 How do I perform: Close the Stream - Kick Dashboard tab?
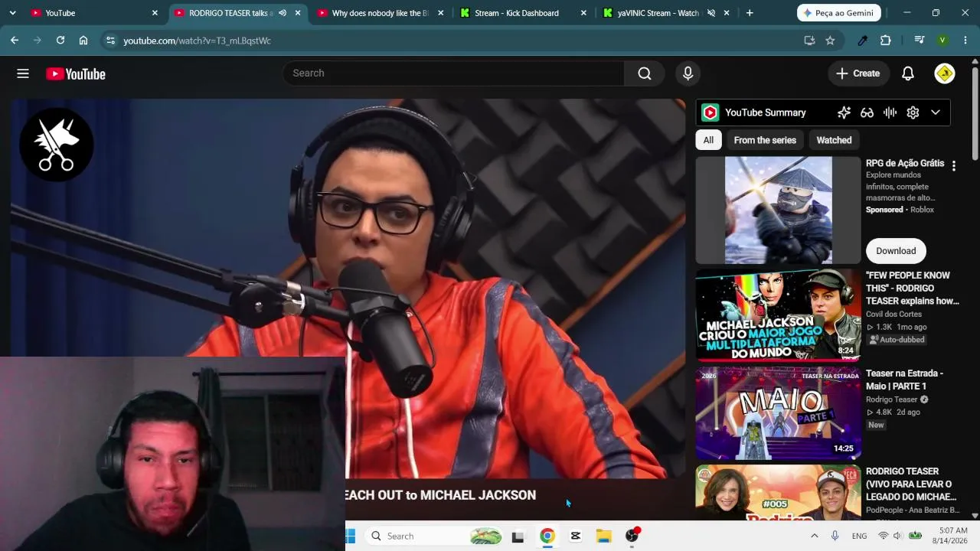(x=583, y=13)
